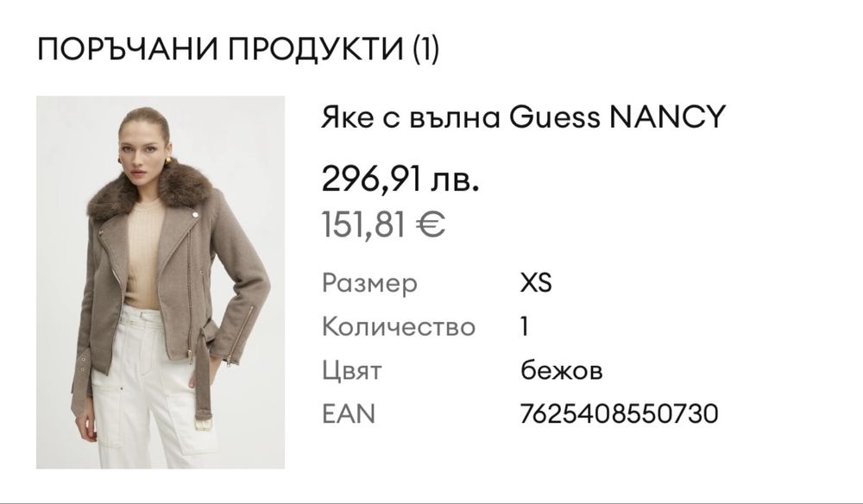
Task: Click the ПОРЪЧАНИ ПРОДУКТИ heading
Action: click(x=220, y=52)
